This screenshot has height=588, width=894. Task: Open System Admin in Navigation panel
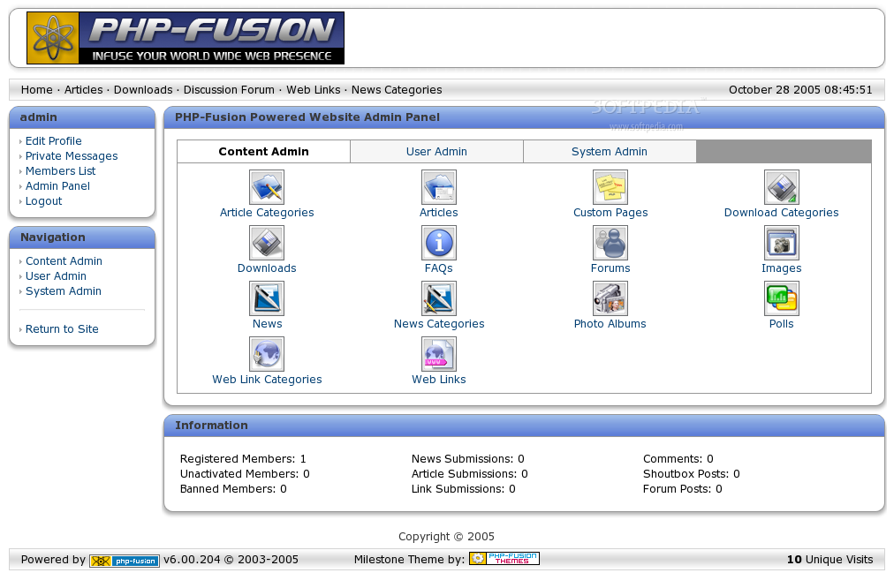click(x=64, y=291)
